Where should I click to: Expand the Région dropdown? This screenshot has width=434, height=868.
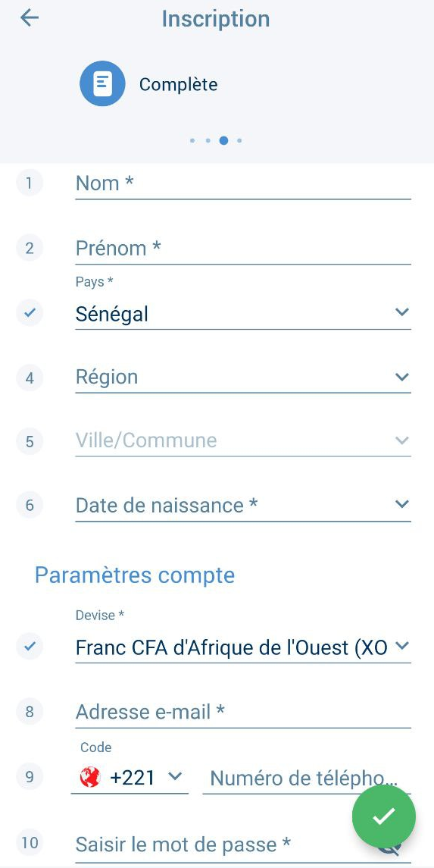pos(243,378)
